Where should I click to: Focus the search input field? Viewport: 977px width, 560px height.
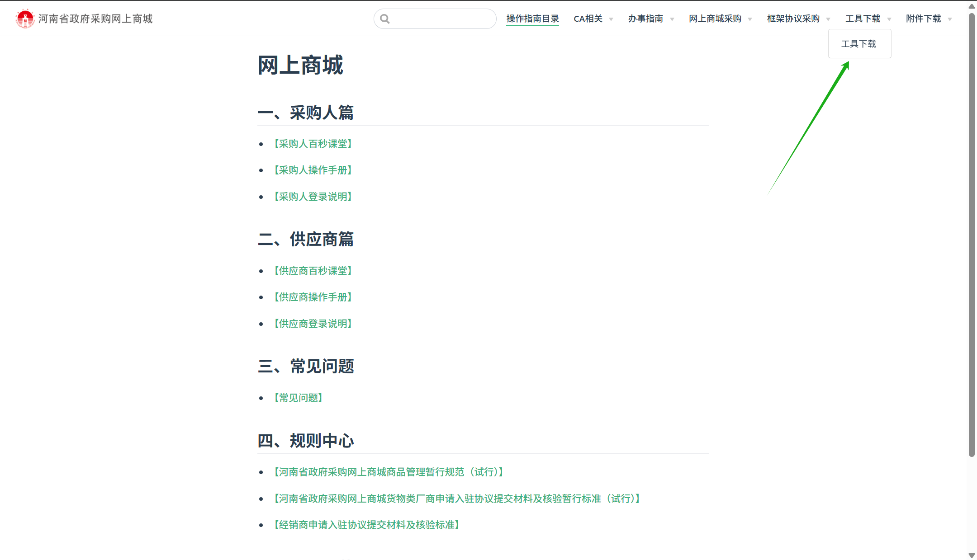click(435, 19)
